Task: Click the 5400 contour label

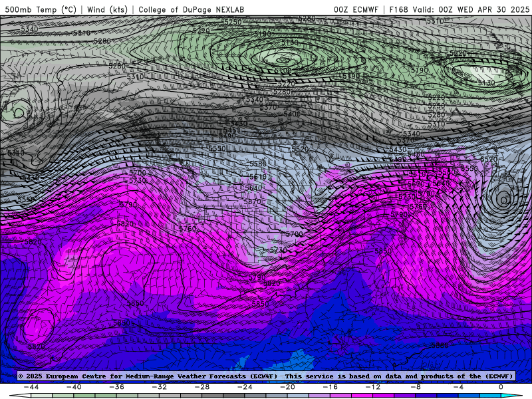Action: (x=292, y=114)
